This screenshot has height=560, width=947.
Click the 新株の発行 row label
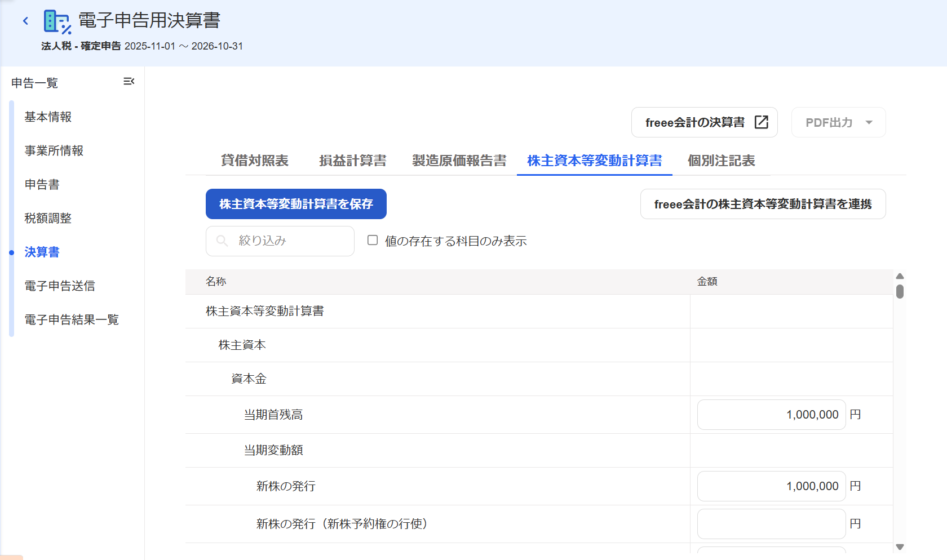(x=286, y=486)
